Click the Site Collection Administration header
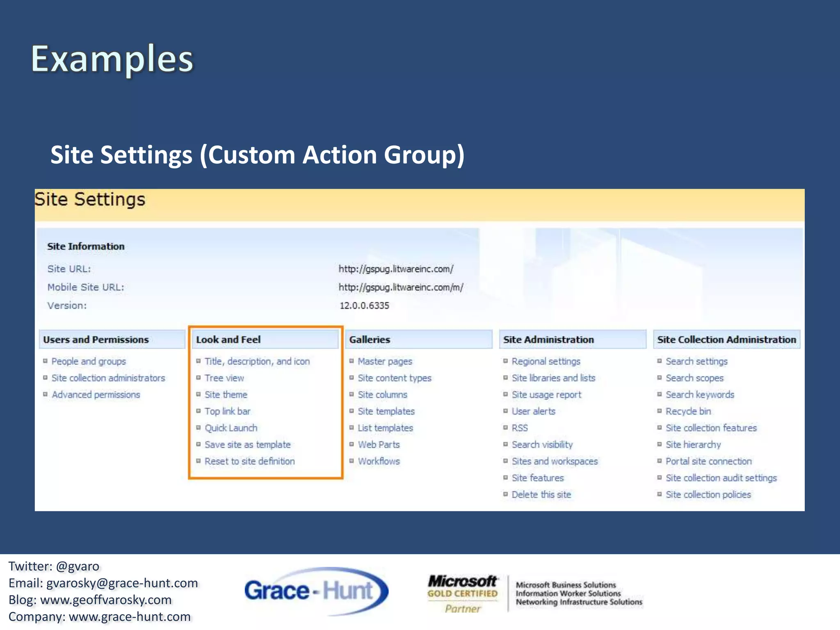This screenshot has height=630, width=840. (x=726, y=340)
